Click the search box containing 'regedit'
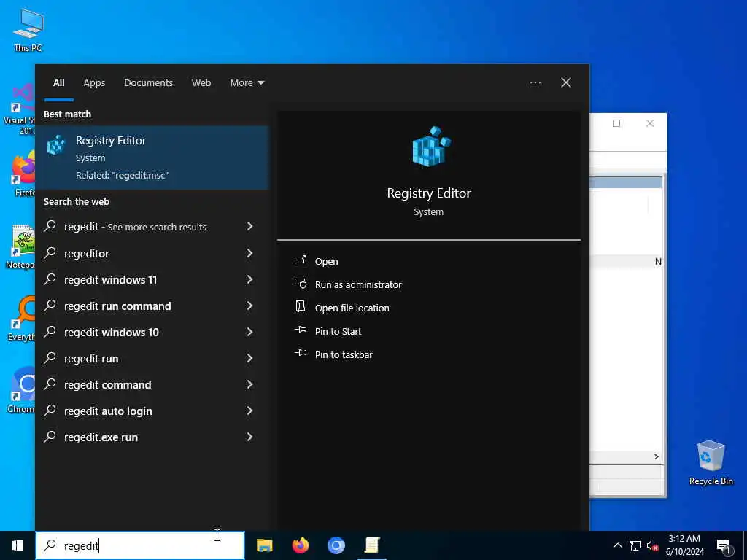 [x=140, y=545]
